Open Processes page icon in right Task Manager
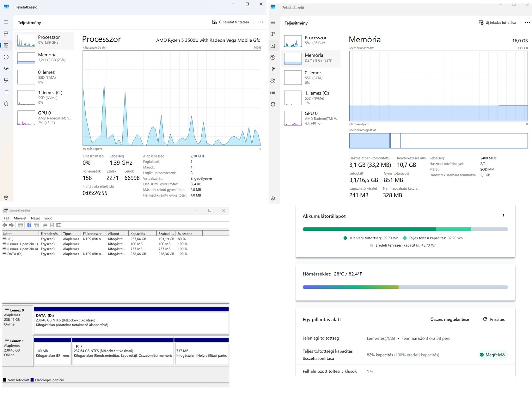 273,34
